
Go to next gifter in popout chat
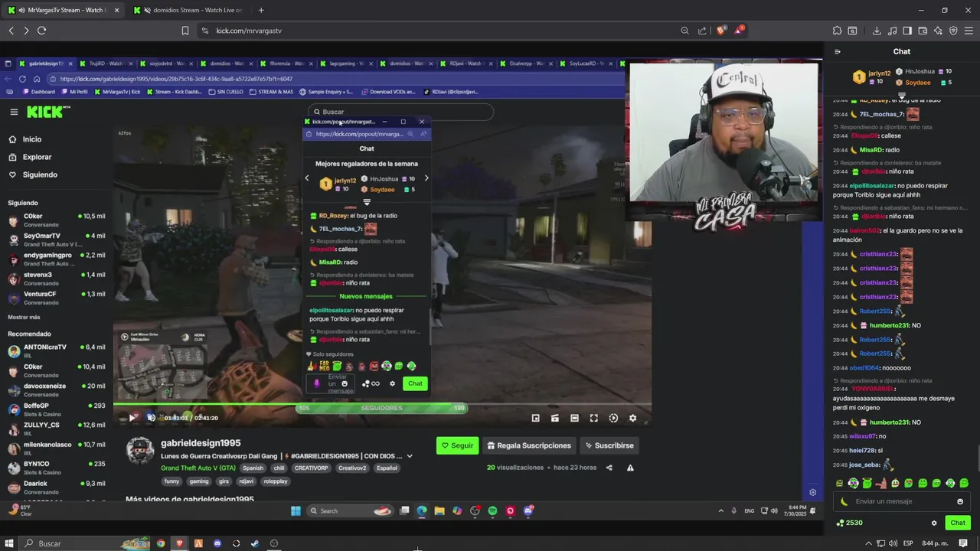426,178
